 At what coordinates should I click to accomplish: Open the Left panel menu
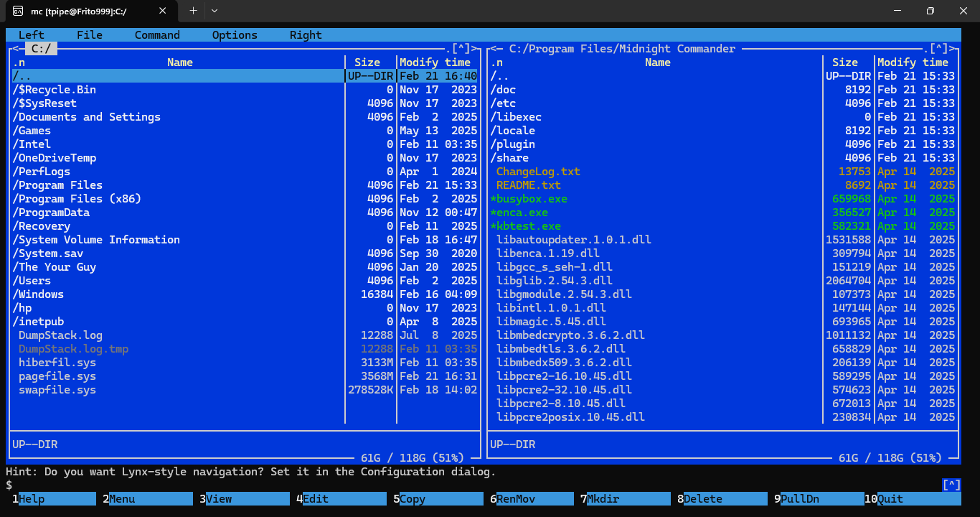point(31,35)
